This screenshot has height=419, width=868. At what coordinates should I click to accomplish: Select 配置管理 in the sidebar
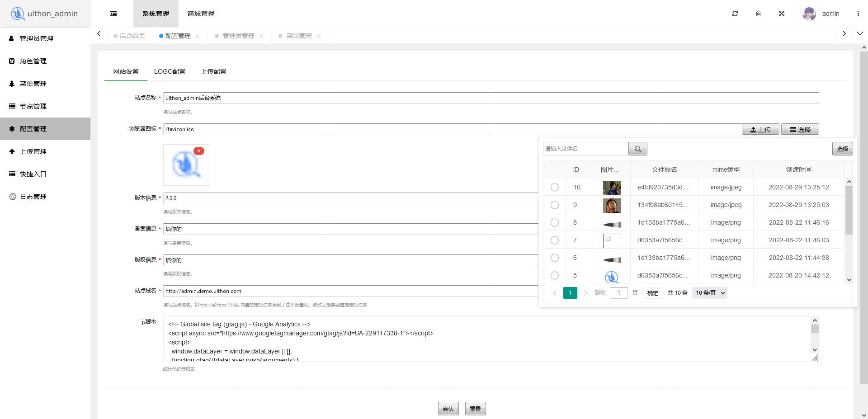(45, 129)
